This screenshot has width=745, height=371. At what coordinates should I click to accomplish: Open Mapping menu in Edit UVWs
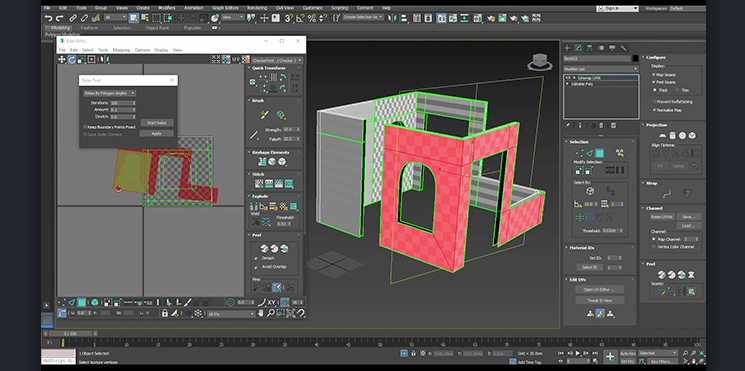point(121,50)
